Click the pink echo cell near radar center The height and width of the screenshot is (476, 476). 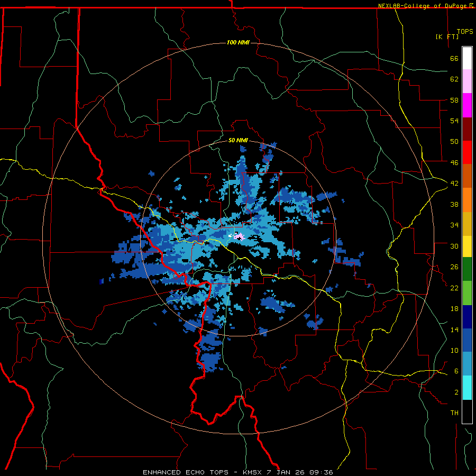tap(239, 236)
